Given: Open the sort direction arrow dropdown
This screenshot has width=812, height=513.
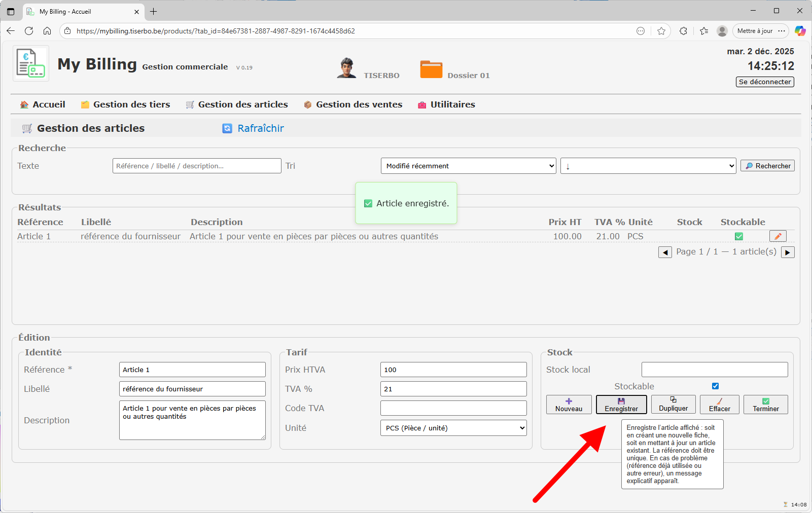Looking at the screenshot, I should (x=648, y=166).
